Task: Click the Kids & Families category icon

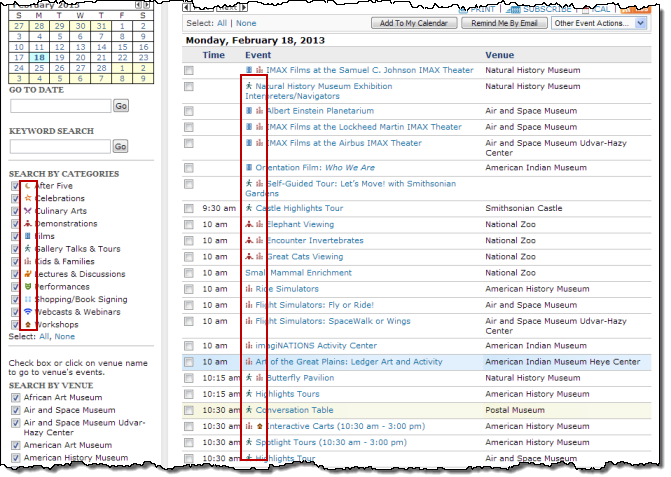Action: pos(28,261)
